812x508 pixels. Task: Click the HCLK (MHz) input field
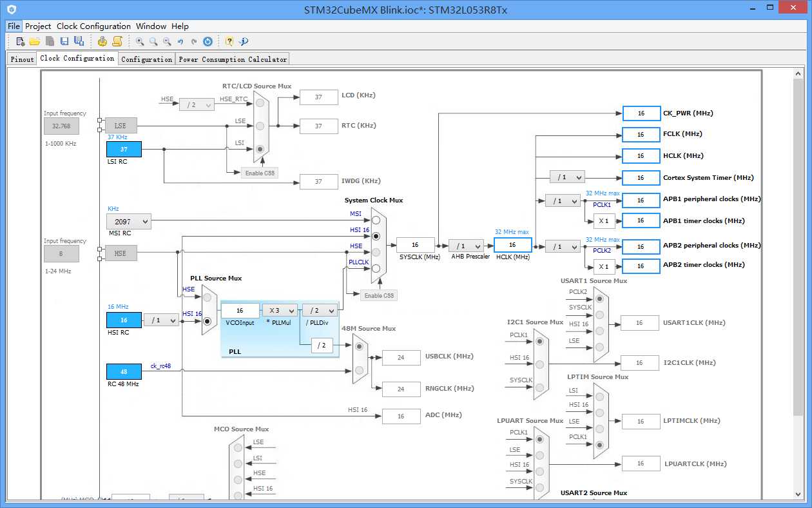click(512, 245)
